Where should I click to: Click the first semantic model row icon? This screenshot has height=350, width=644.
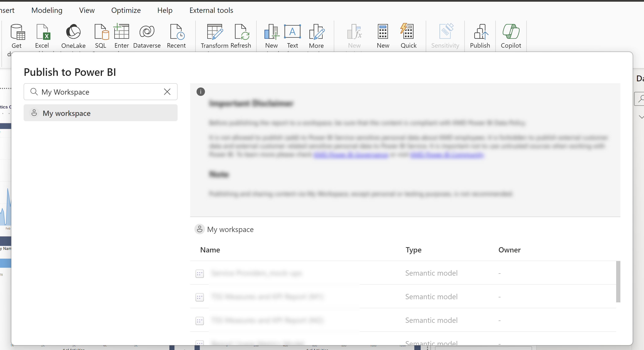pyautogui.click(x=199, y=274)
